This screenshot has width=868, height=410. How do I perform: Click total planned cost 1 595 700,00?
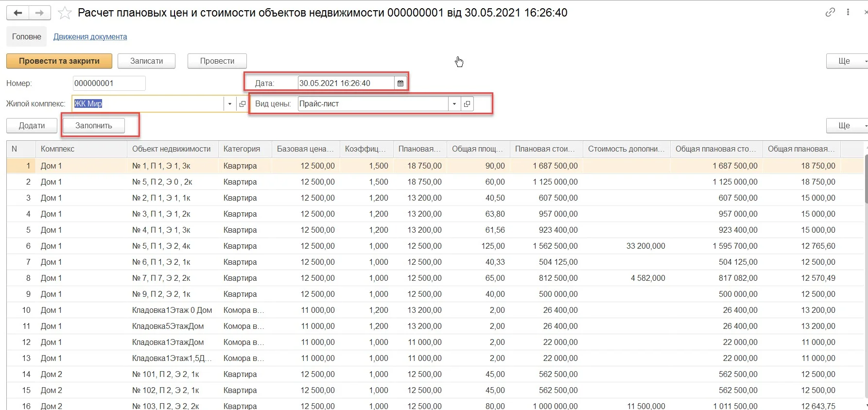pos(735,246)
